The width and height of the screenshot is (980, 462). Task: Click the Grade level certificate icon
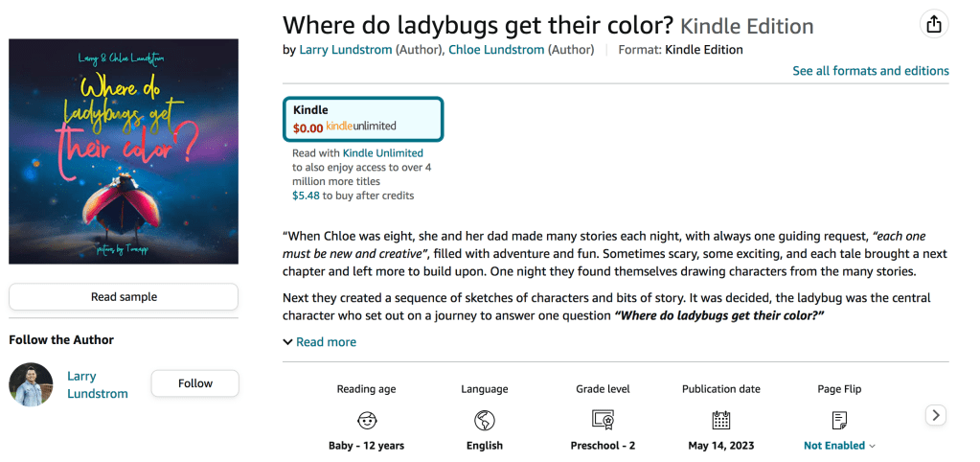coord(603,420)
